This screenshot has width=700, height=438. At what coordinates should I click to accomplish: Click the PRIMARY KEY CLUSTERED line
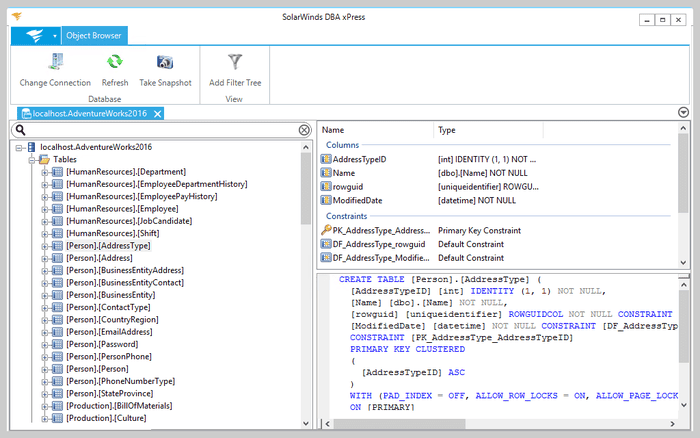[407, 349]
